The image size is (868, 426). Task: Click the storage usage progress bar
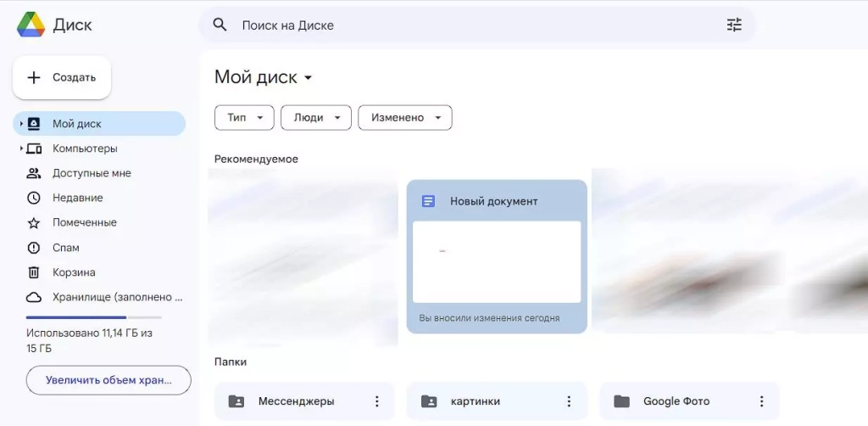(x=93, y=317)
